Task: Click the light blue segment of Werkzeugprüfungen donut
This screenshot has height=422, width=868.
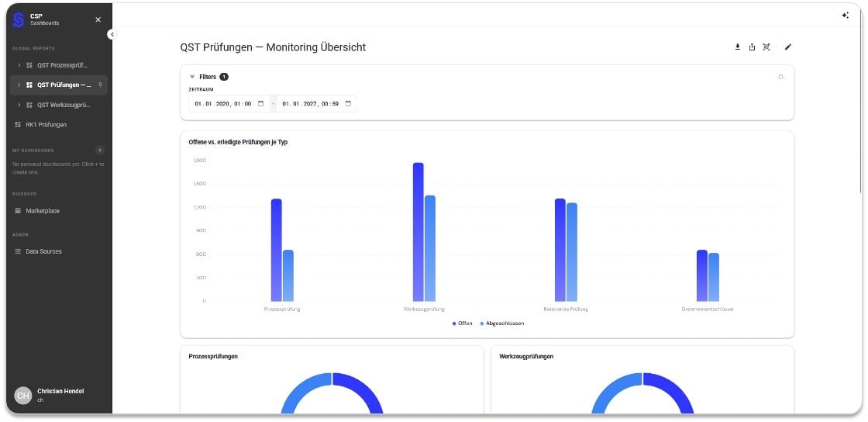Action: click(x=611, y=388)
